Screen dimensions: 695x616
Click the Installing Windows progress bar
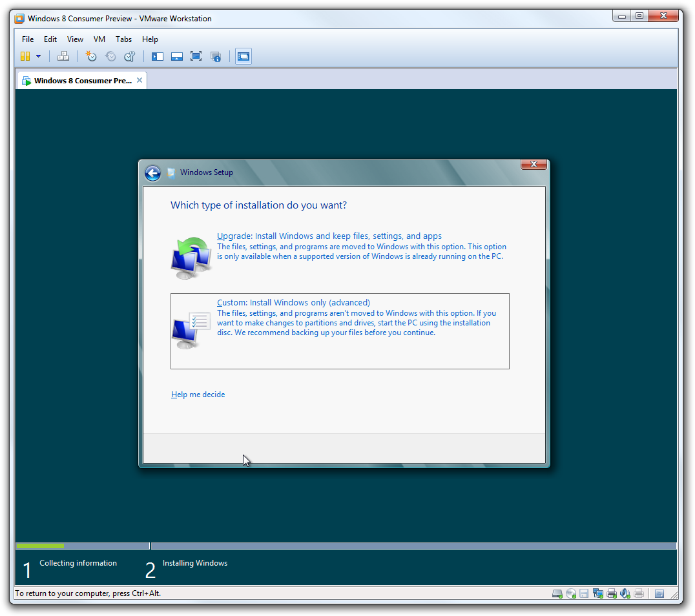tap(413, 546)
